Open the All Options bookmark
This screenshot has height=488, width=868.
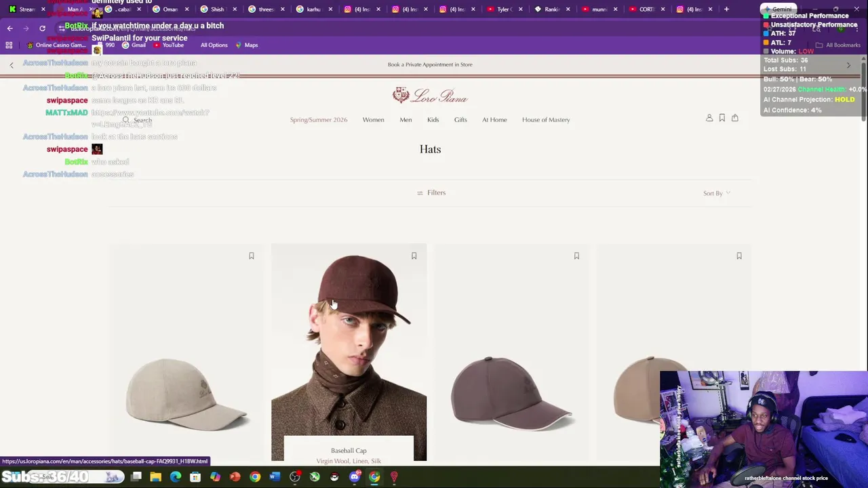click(214, 45)
